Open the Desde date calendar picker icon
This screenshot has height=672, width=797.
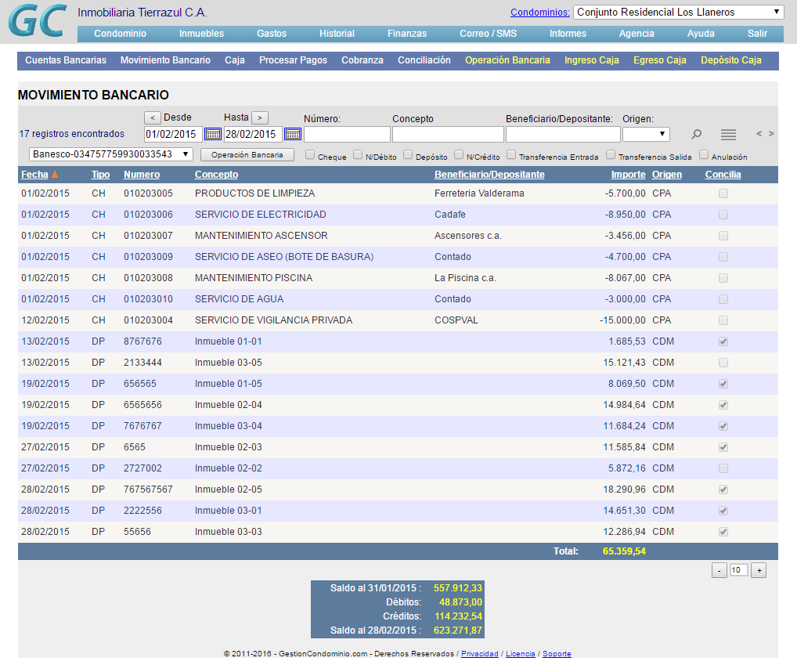[212, 134]
